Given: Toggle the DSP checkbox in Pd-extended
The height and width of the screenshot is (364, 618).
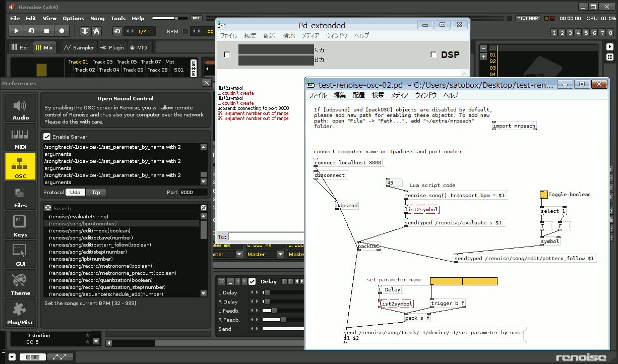Looking at the screenshot, I should click(x=434, y=54).
